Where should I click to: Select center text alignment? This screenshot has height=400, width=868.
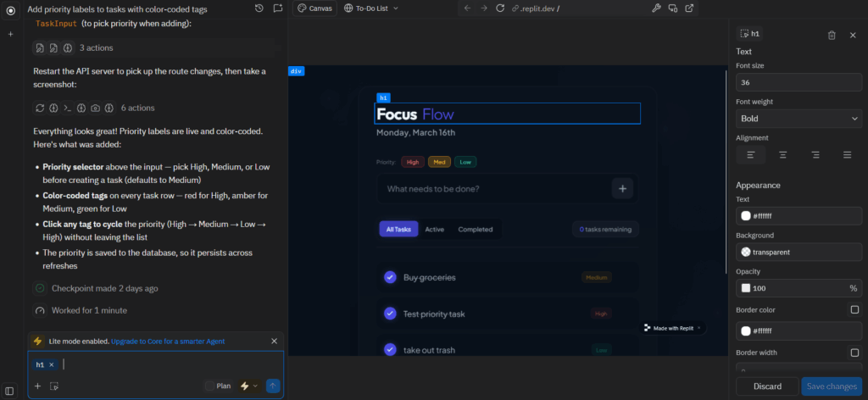[782, 155]
